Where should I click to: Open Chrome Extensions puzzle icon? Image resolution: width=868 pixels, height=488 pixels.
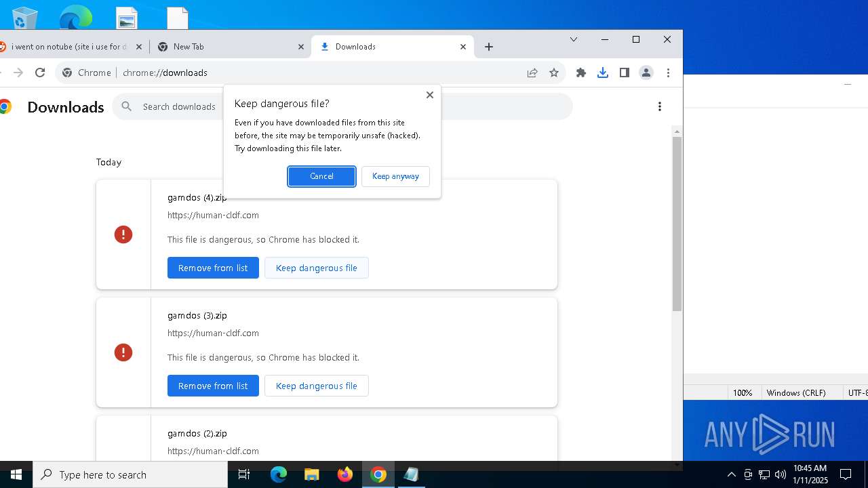581,73
